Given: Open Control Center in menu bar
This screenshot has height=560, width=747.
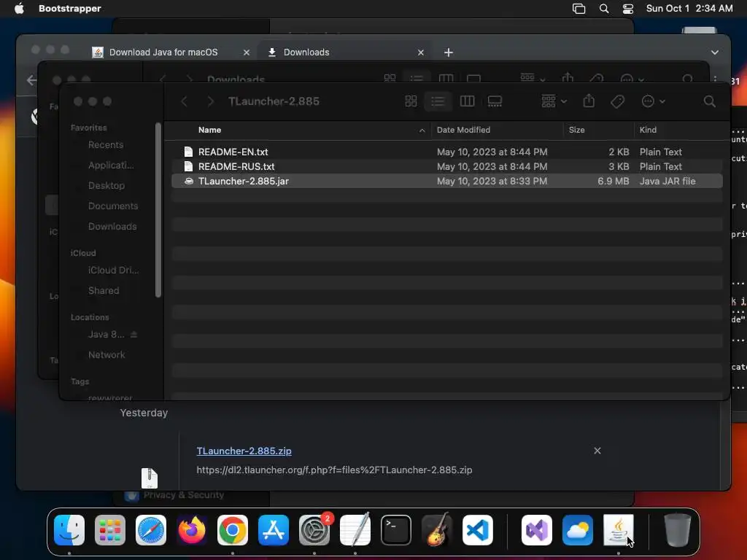Looking at the screenshot, I should click(x=628, y=9).
